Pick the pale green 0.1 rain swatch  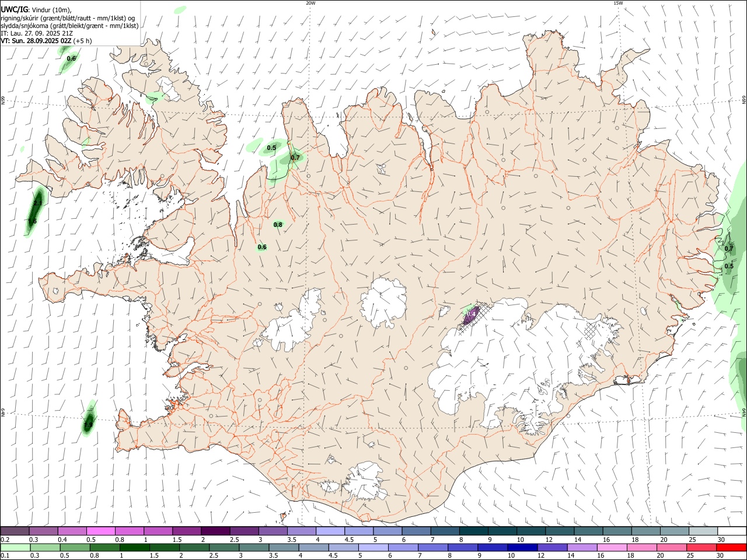16,547
